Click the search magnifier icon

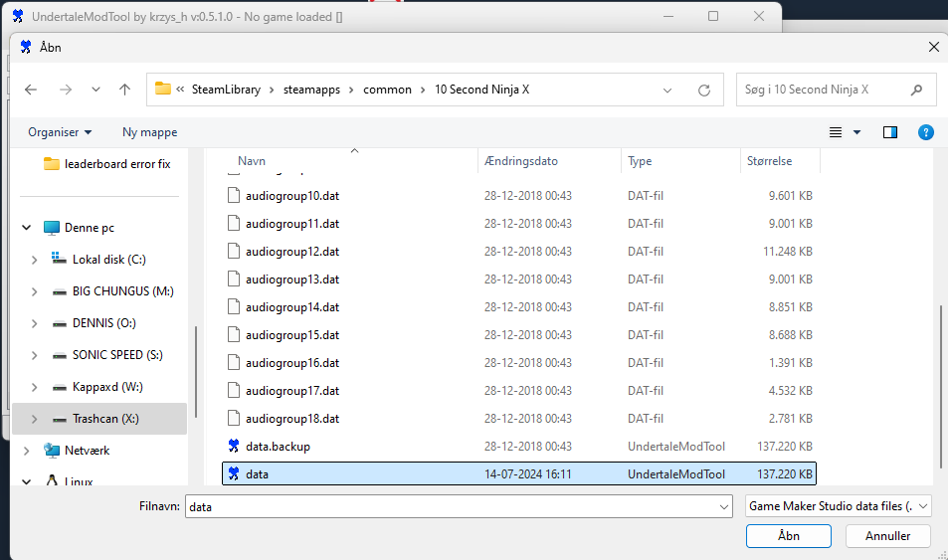[x=916, y=90]
